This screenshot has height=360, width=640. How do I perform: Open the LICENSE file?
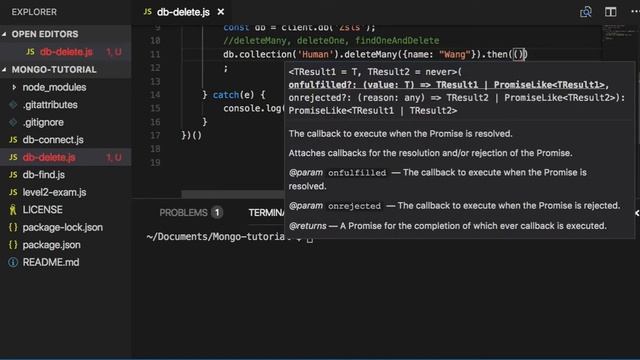point(42,210)
